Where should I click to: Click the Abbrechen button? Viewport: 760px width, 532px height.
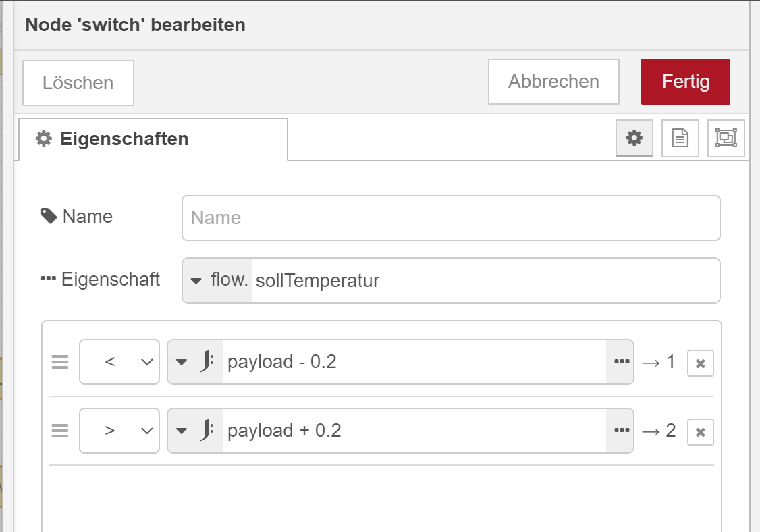(553, 82)
